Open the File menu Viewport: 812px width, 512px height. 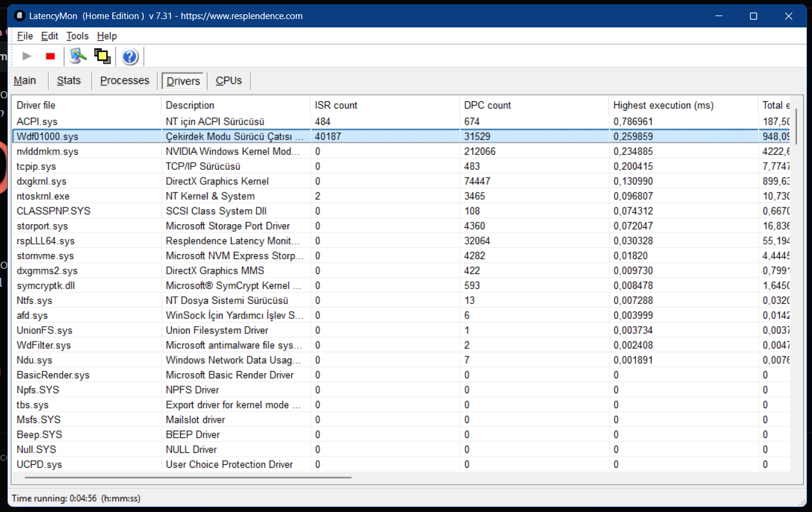click(25, 36)
